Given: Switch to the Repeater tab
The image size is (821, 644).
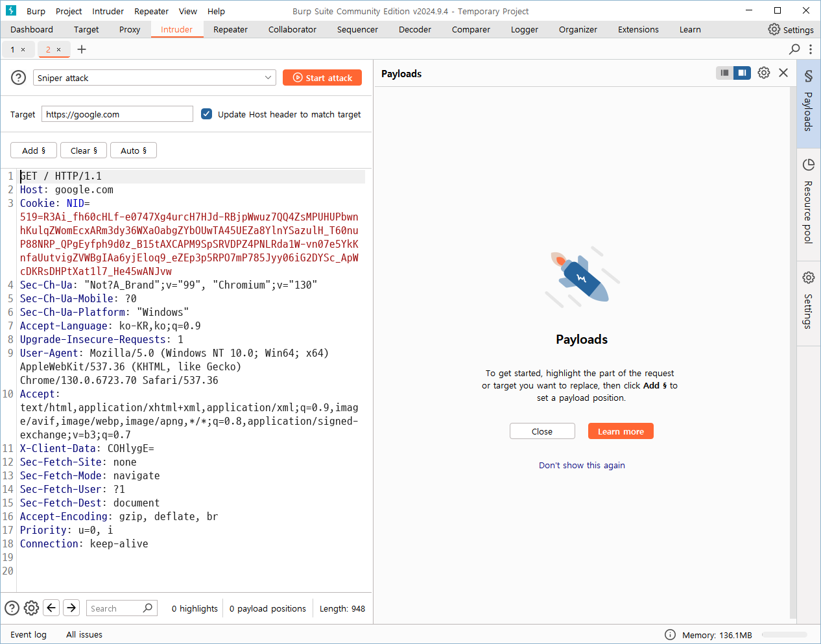Looking at the screenshot, I should 230,29.
